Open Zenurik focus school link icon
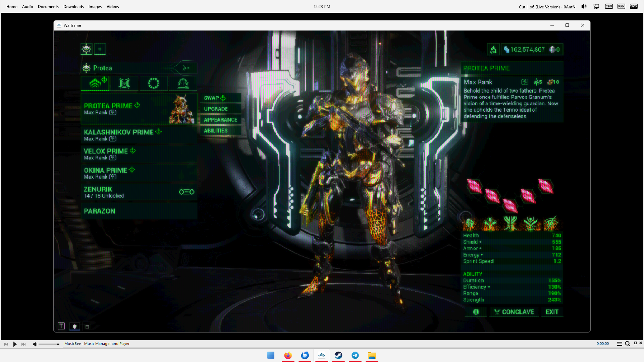The image size is (644, 362). coord(186,192)
